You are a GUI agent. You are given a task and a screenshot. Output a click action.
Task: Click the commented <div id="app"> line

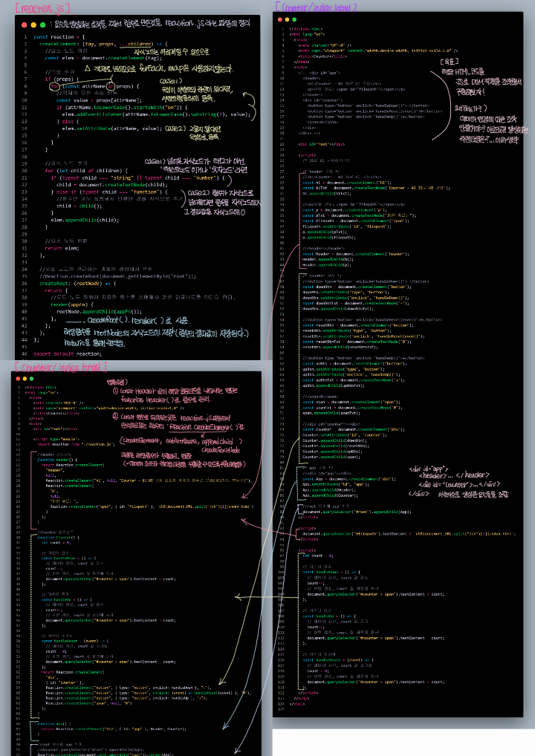[319, 72]
